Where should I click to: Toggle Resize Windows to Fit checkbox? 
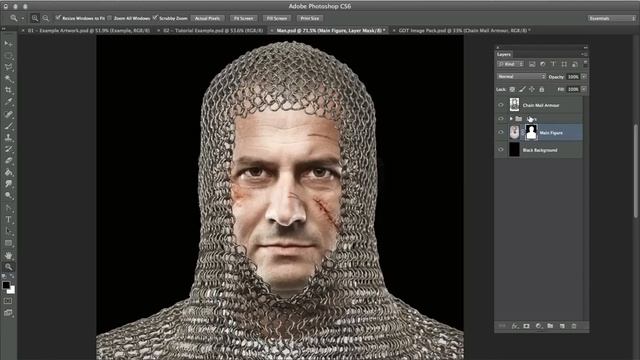[58, 18]
